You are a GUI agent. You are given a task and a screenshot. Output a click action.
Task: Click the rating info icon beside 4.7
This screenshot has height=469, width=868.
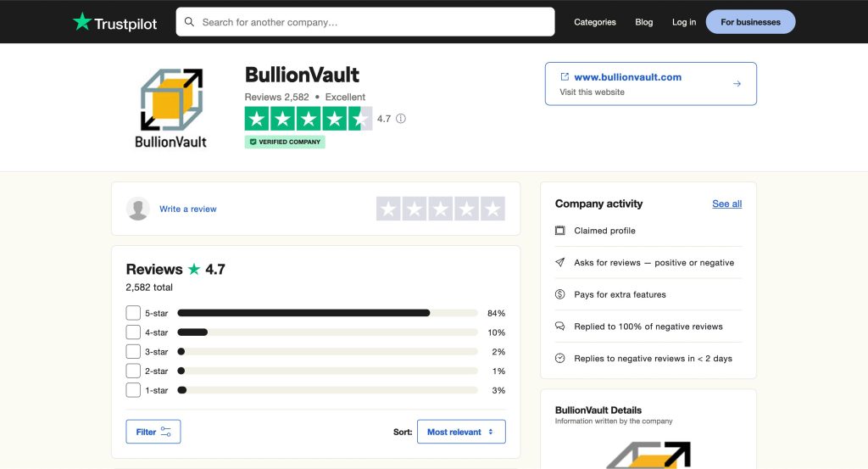coord(401,119)
